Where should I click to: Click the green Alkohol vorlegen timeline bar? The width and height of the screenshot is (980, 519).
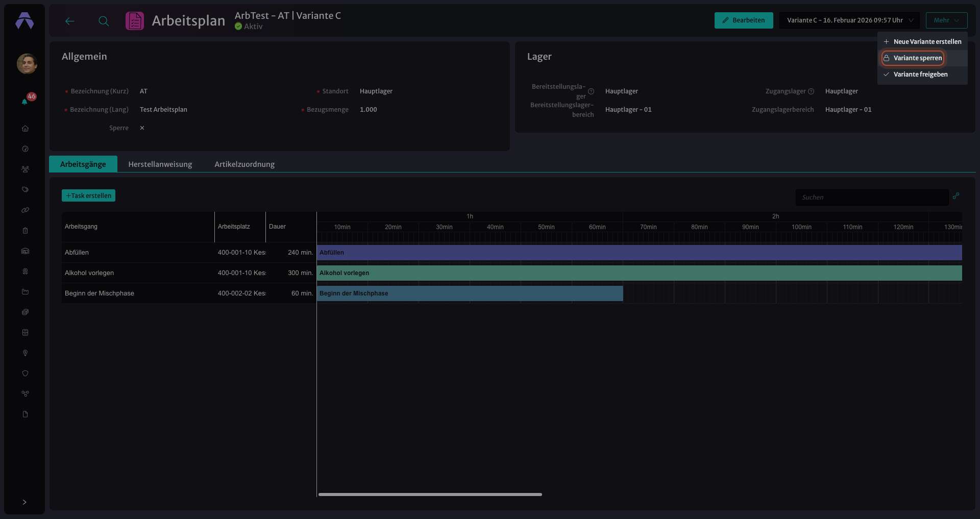coord(639,273)
